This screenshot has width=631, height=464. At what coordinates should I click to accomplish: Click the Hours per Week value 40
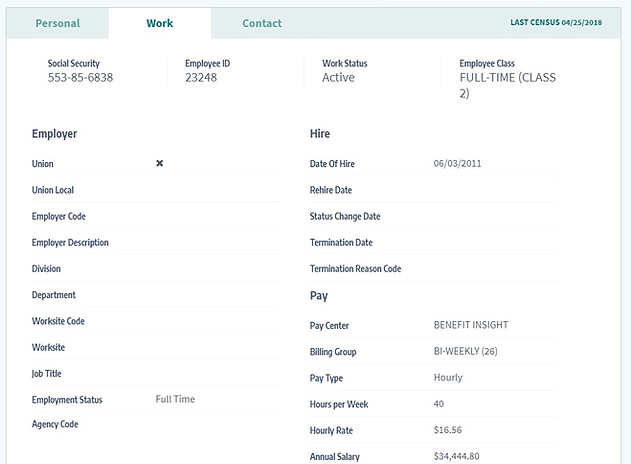click(x=439, y=404)
